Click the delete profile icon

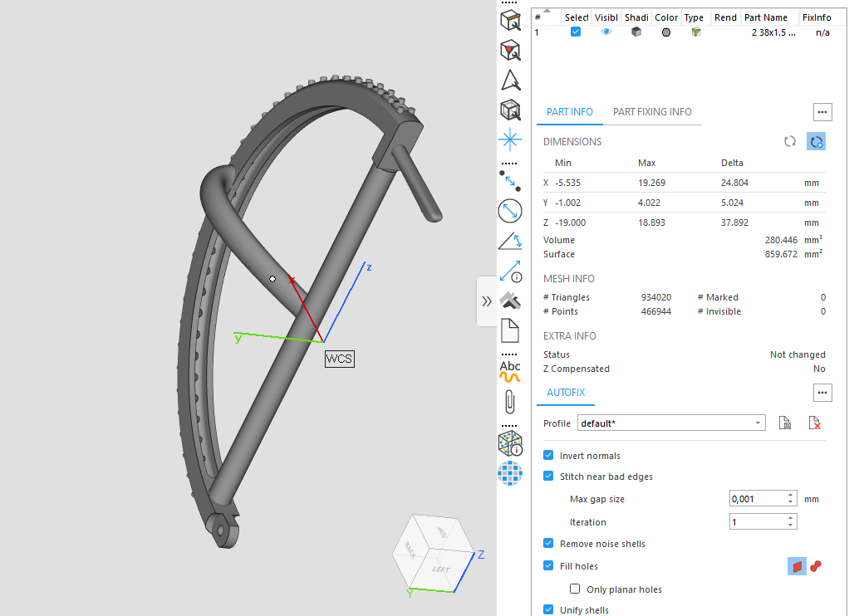pos(814,423)
